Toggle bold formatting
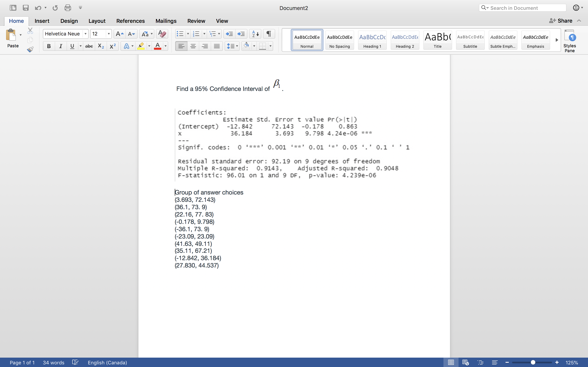 coord(49,46)
